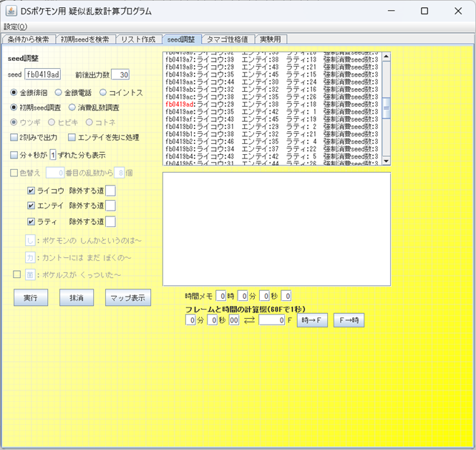Click the 時間メモ last field after 秒
The width and height of the screenshot is (476, 450).
(x=286, y=296)
